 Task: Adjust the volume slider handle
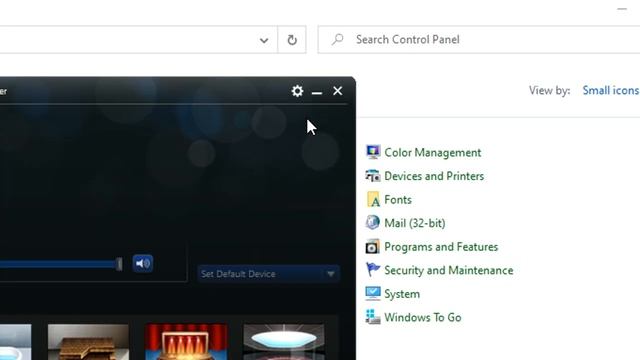click(x=119, y=264)
